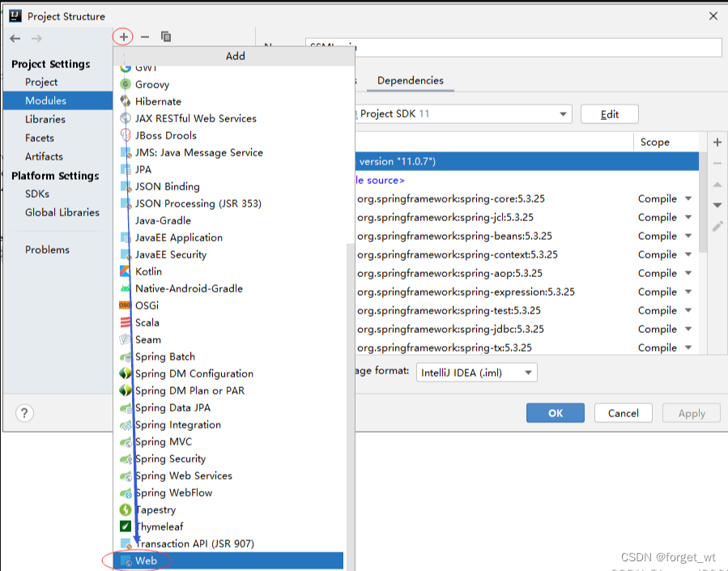Viewport: 728px width, 571px height.
Task: Click the Spring WebFlow icon
Action: [126, 493]
